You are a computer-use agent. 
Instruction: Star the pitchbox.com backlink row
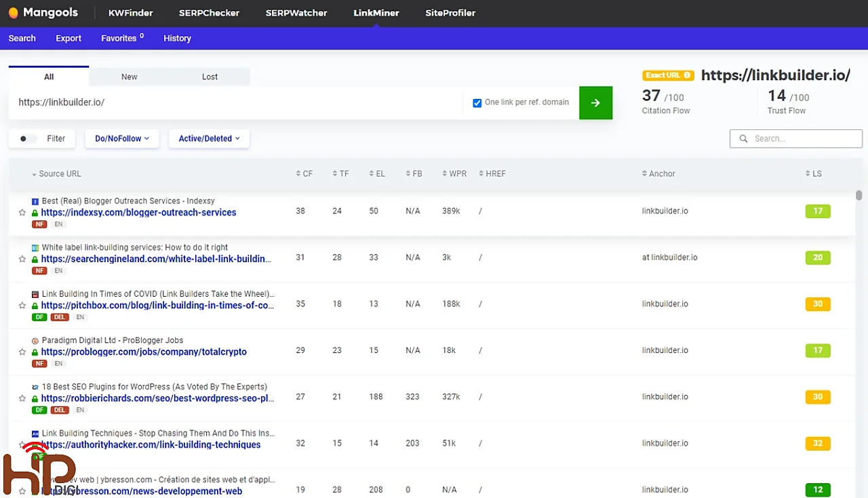click(x=22, y=306)
